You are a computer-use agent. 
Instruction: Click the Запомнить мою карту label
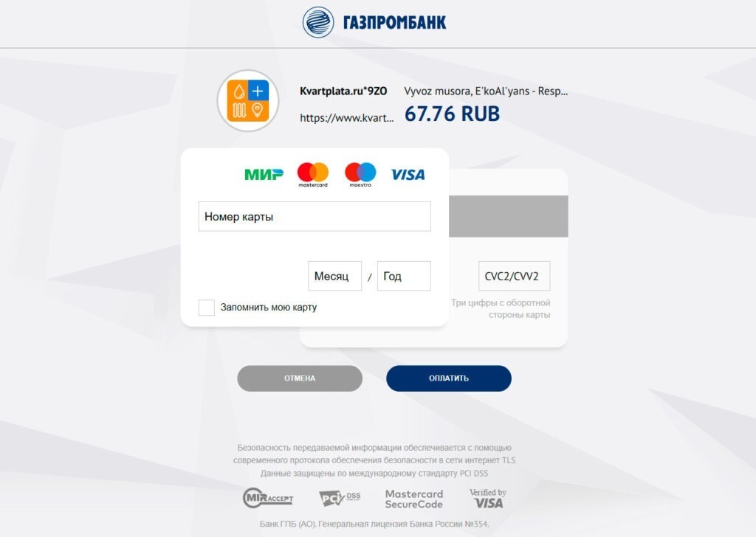pos(269,308)
